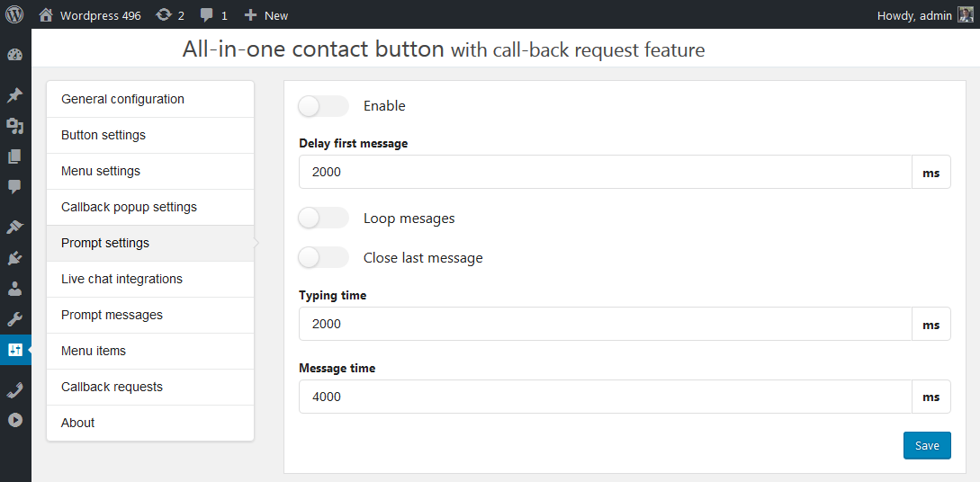The height and width of the screenshot is (482, 980).
Task: Turn on Loop messages switch
Action: (323, 219)
